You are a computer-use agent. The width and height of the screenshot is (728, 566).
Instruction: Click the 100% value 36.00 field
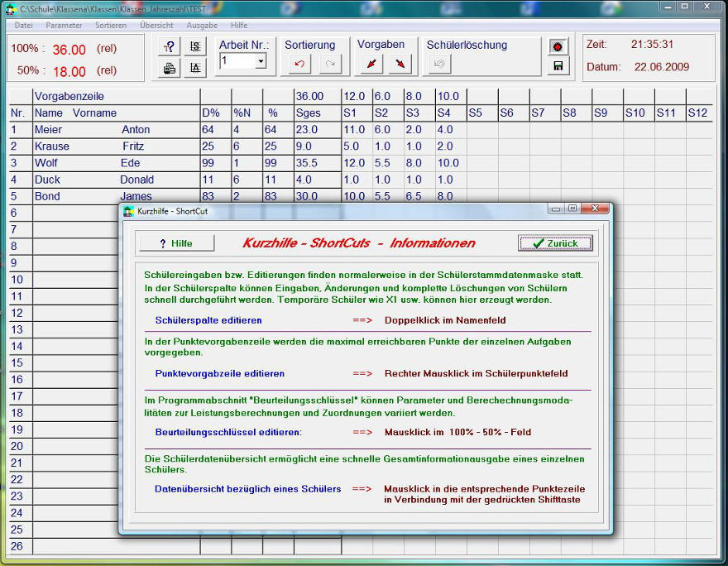click(x=69, y=50)
